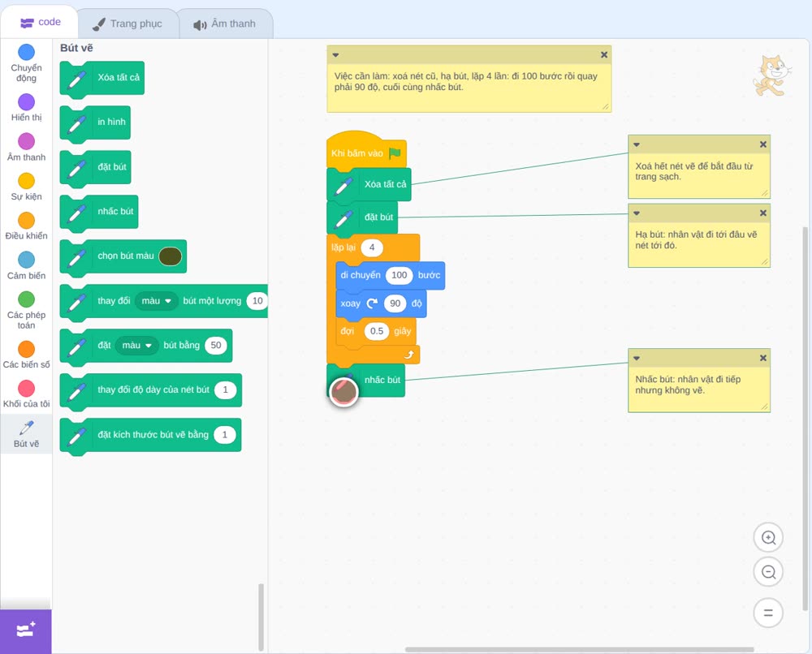Click the clockwise rotate icon on xoay block
Viewport: 812px width, 654px height.
tap(372, 303)
